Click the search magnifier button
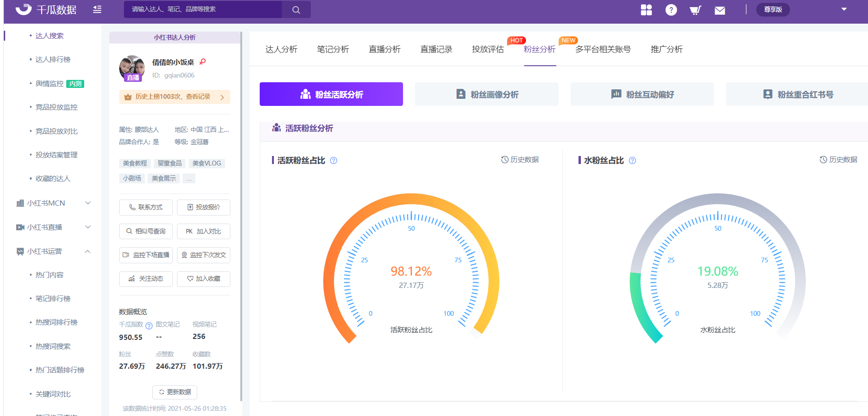The image size is (868, 416). click(296, 9)
